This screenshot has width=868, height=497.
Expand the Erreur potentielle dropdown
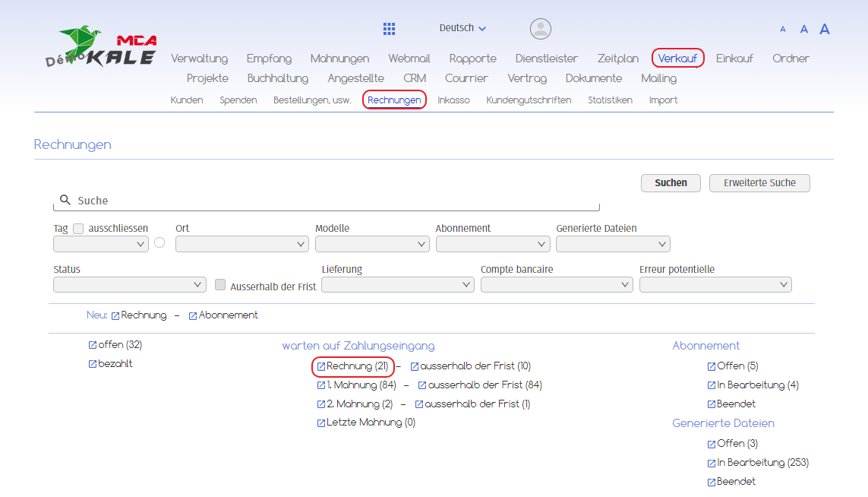pyautogui.click(x=715, y=285)
